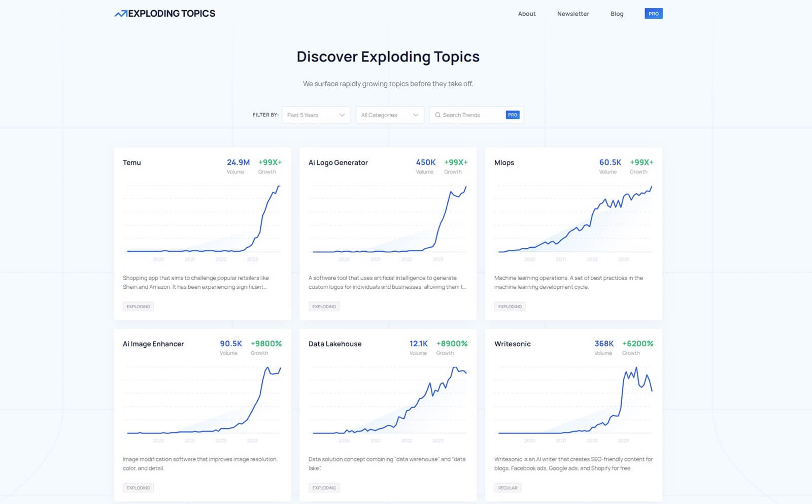Viewport: 812px width, 504px height.
Task: Click the Data Lakehouse description text
Action: (x=387, y=464)
